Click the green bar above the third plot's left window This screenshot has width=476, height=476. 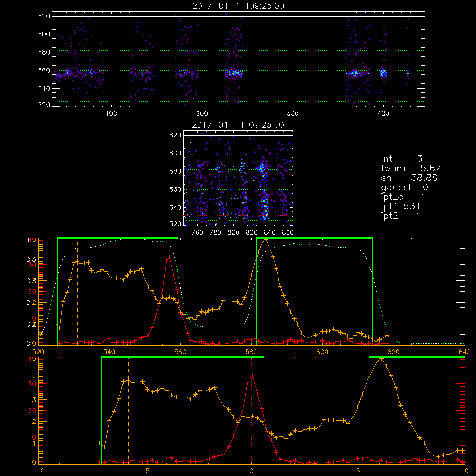pyautogui.click(x=118, y=238)
